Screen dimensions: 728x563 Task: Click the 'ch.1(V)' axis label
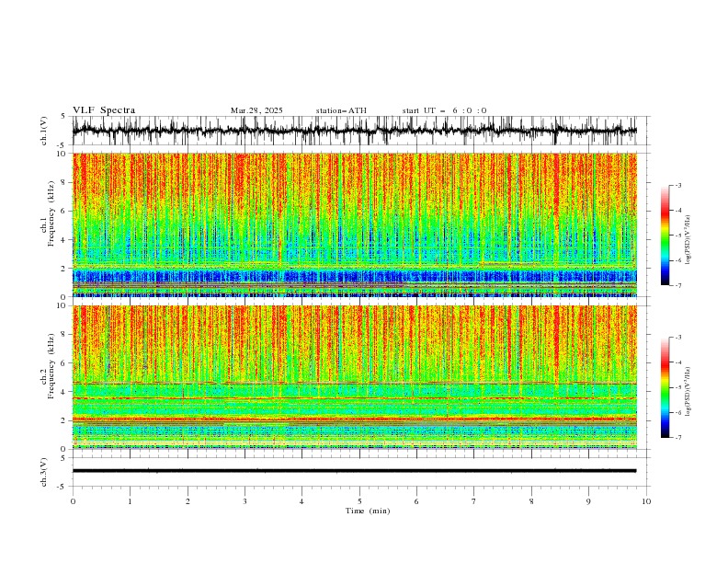(x=44, y=131)
